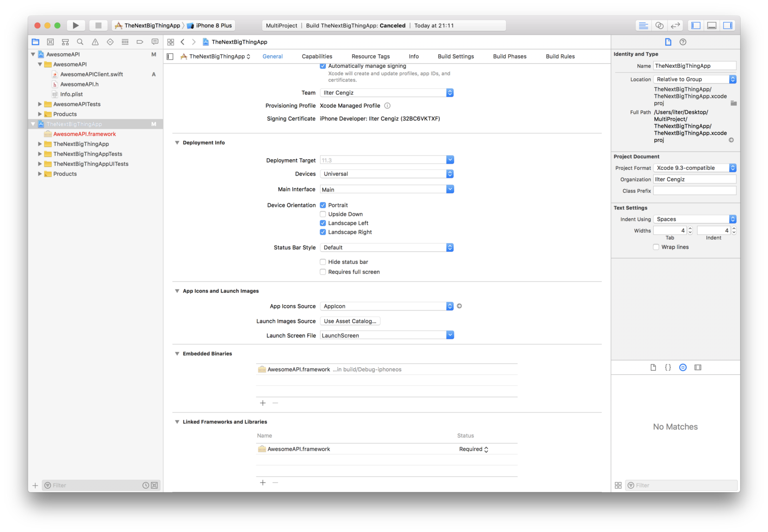Collapse the Embedded Binaries section
This screenshot has width=768, height=532.
(x=177, y=354)
